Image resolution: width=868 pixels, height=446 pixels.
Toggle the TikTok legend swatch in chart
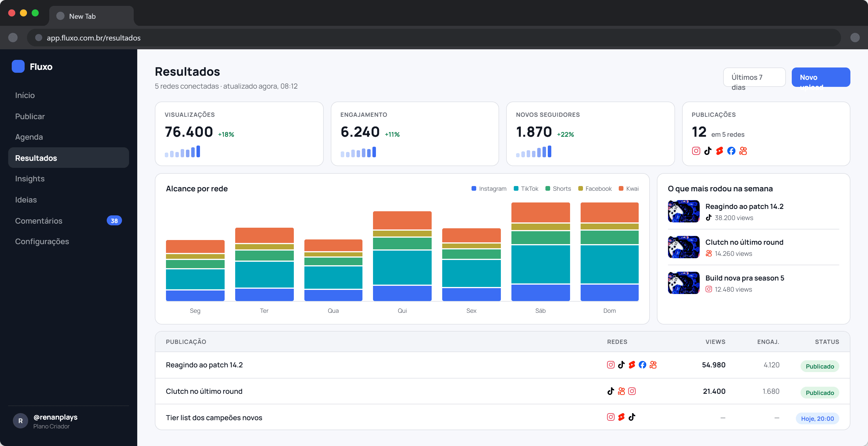516,188
